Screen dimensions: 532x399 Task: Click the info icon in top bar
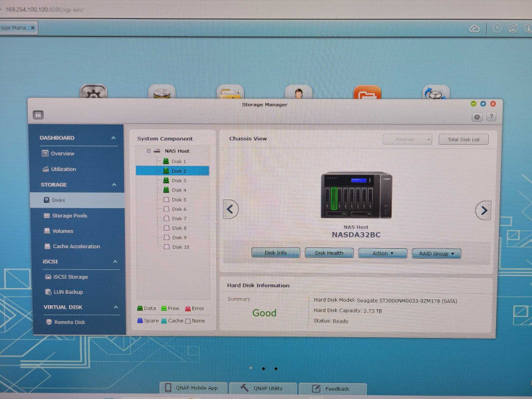point(528,28)
